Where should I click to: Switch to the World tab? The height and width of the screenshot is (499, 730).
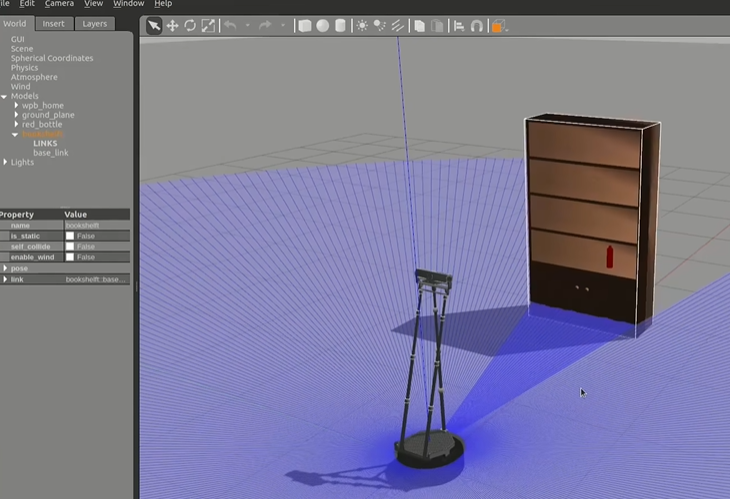pos(15,24)
